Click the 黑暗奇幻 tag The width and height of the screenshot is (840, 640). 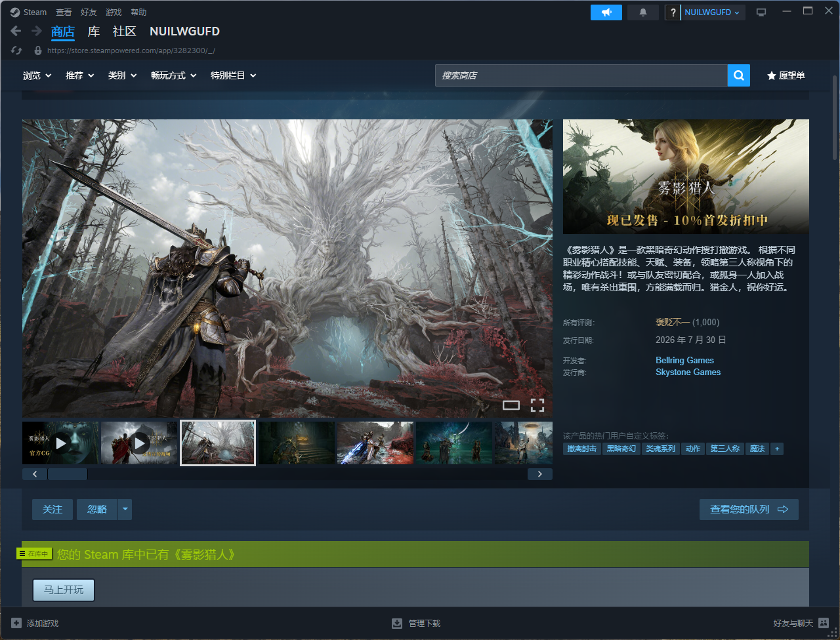(x=621, y=449)
